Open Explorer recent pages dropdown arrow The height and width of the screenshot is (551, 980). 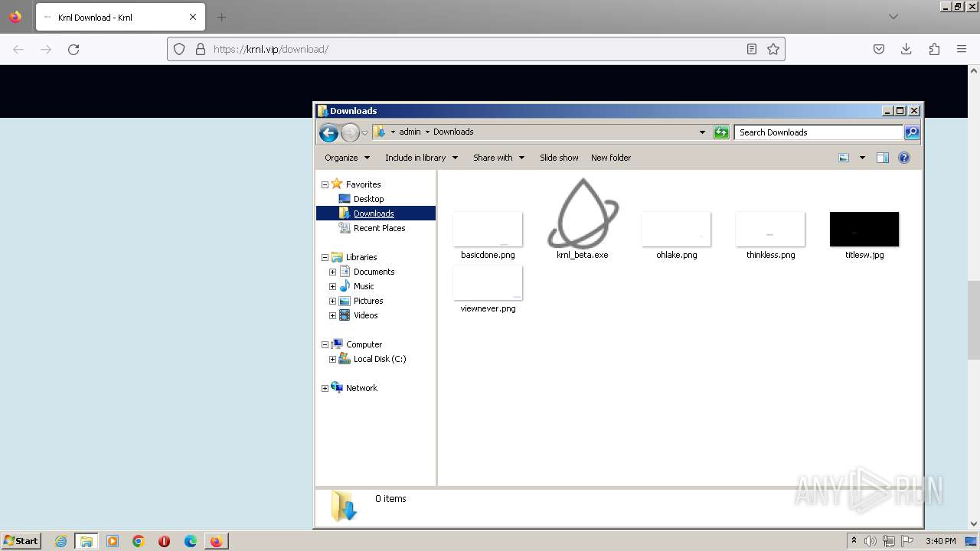[365, 132]
